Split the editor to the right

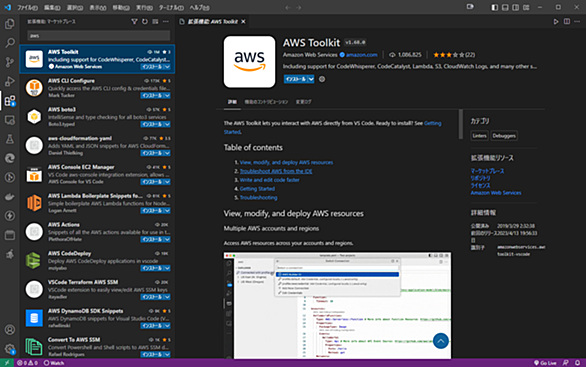[x=567, y=22]
